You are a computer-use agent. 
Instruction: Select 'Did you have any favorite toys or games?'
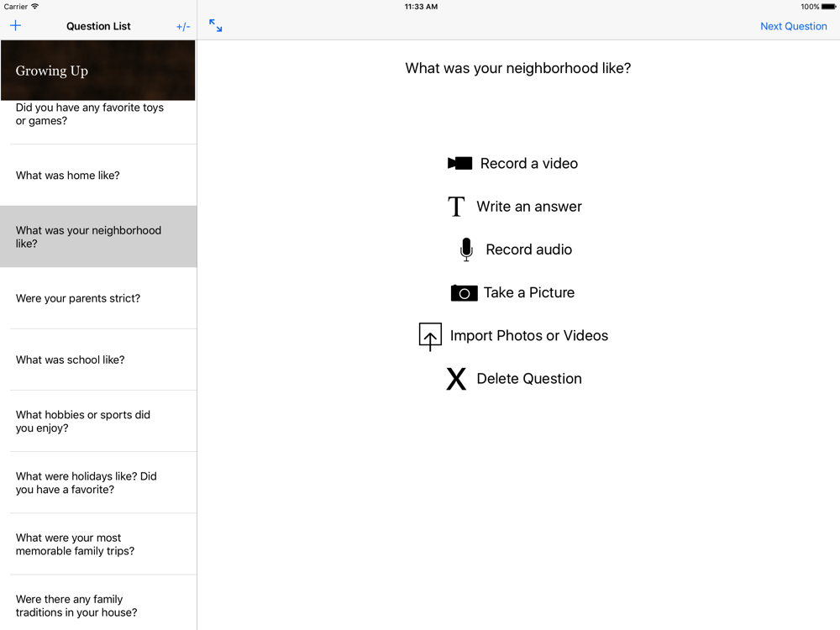coord(98,122)
